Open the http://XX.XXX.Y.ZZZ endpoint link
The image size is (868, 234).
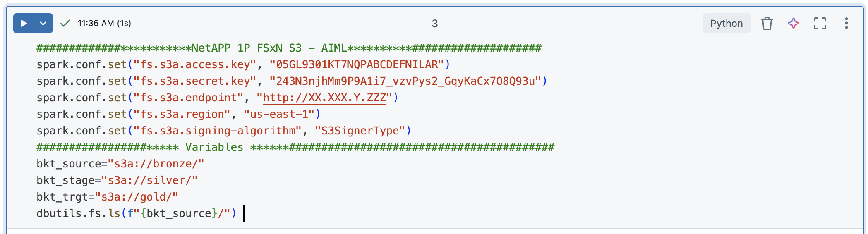tap(324, 98)
